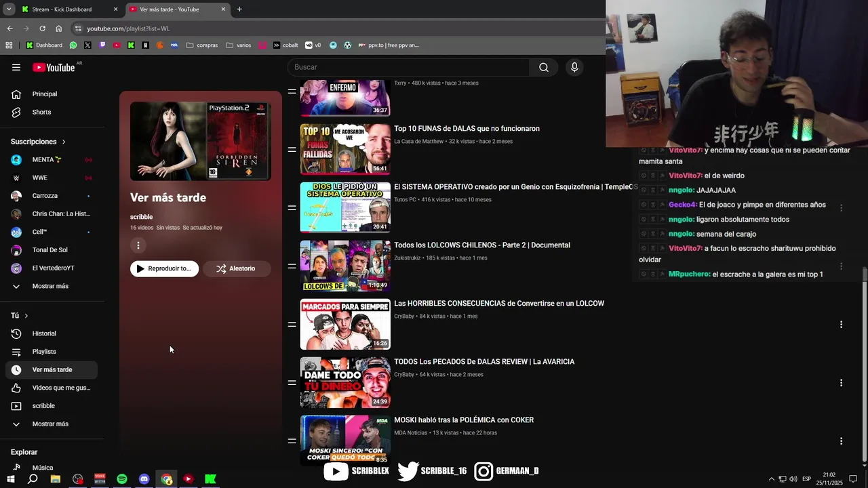Open the browser home page
This screenshot has height=488, width=868.
pyautogui.click(x=58, y=28)
